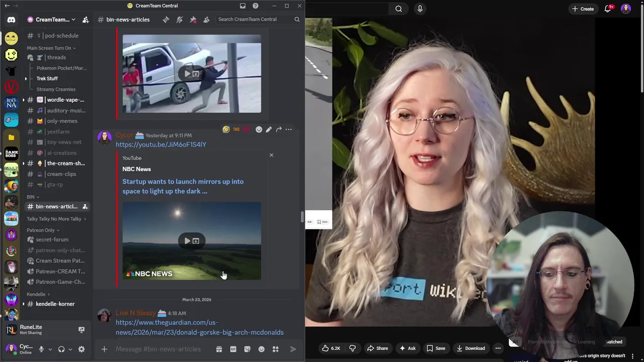Mute microphone in Discord user panel
This screenshot has height=362, width=644.
[41, 349]
